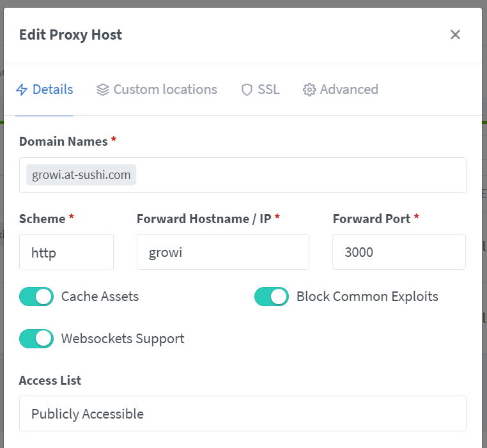Toggle Websockets Support off
487x448 pixels.
tap(36, 339)
